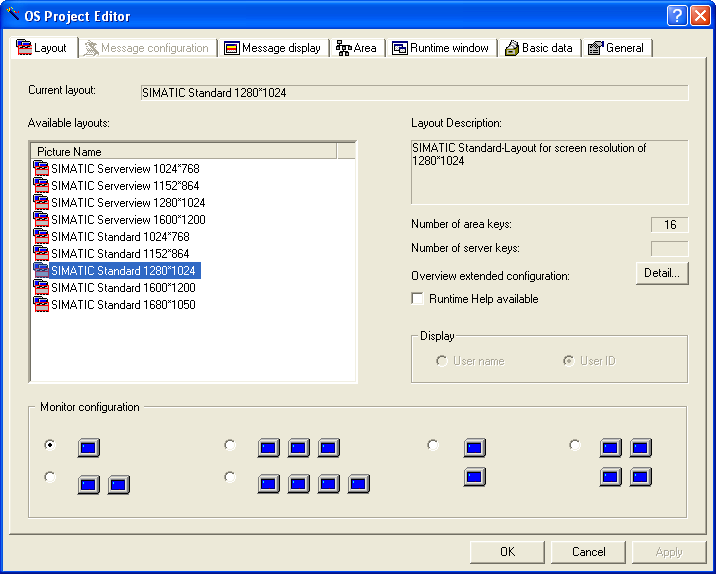Click the Number of area keys field
716x574 pixels.
tap(669, 225)
